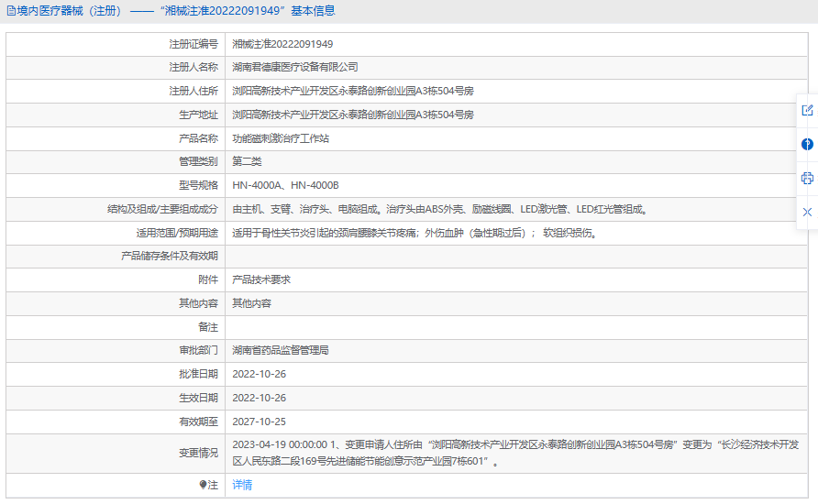The image size is (818, 504).
Task: Click the 注册人住所 address value
Action: (x=353, y=92)
